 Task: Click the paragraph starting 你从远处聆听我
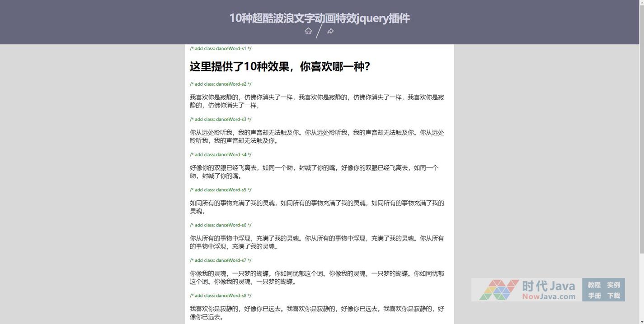click(316, 136)
